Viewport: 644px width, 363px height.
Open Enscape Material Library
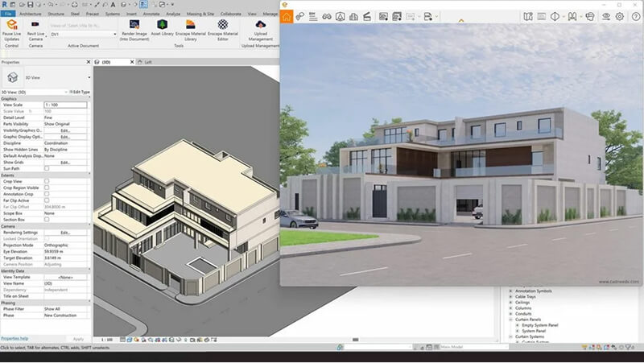(190, 25)
